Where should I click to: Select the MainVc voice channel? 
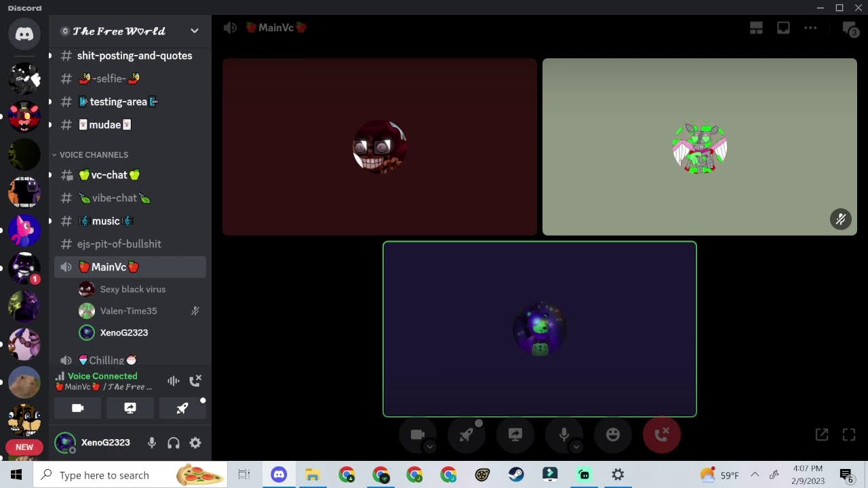pyautogui.click(x=130, y=267)
